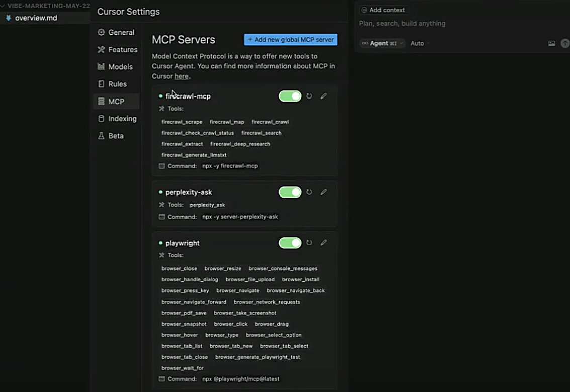Click the image attach icon in chat
The height and width of the screenshot is (392, 570).
point(551,43)
